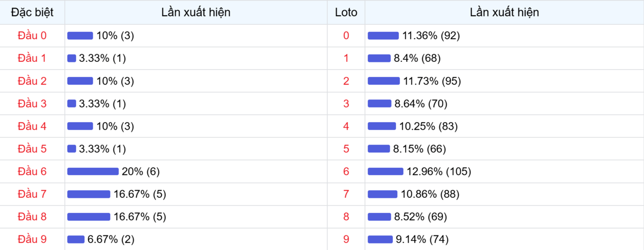
Task: Click the "Loto" column header
Action: [346, 12]
